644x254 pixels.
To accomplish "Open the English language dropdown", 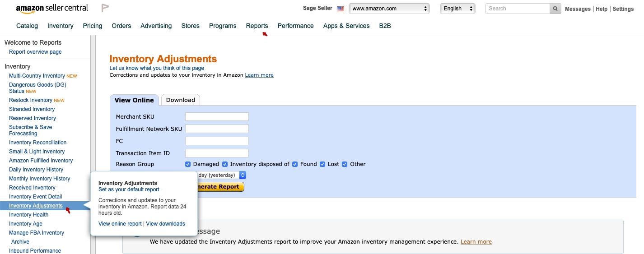I will 457,9.
